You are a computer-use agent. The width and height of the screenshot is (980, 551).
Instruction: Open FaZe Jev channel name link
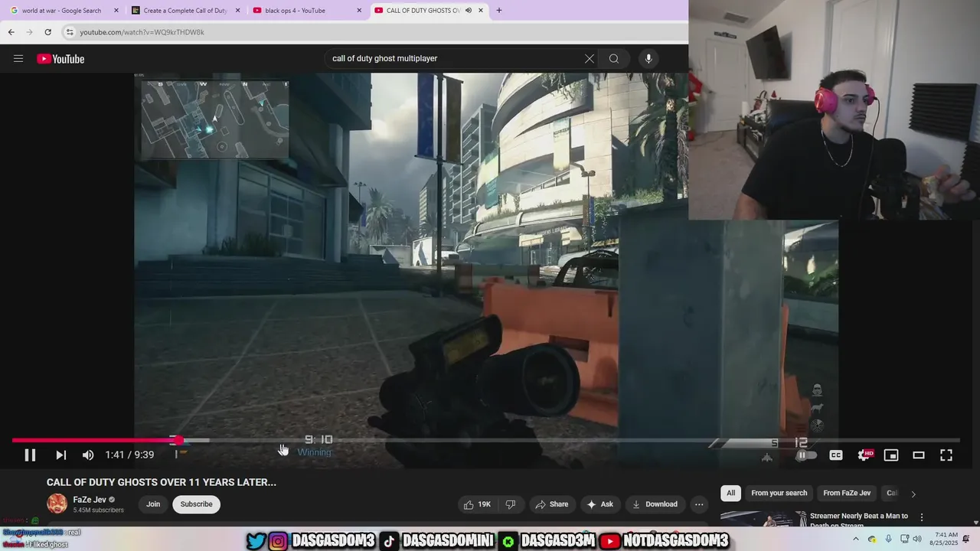click(x=90, y=500)
